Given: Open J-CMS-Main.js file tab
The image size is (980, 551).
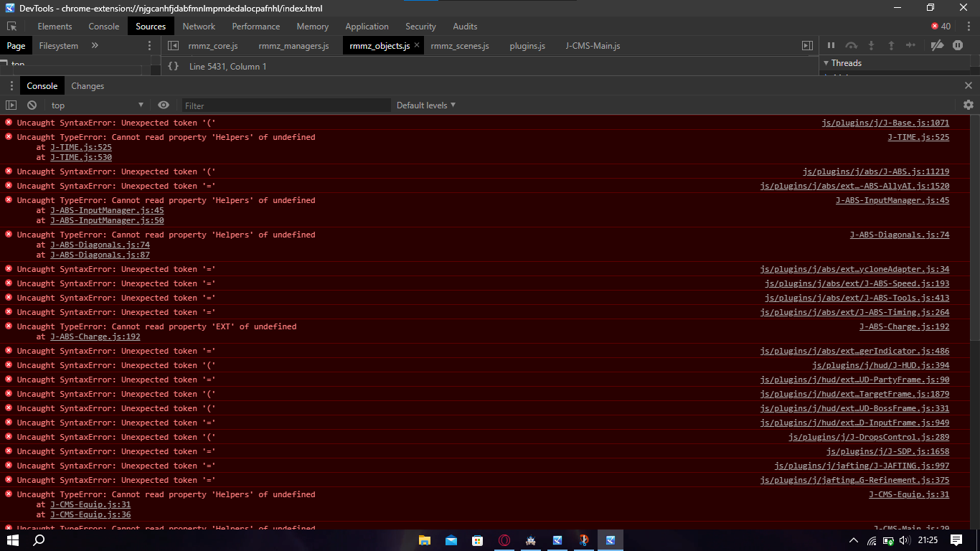Looking at the screenshot, I should pyautogui.click(x=593, y=46).
